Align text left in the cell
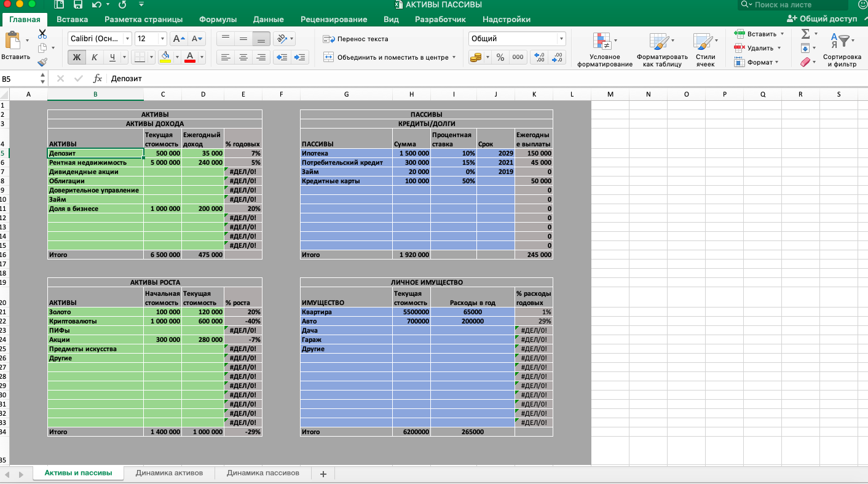The height and width of the screenshot is (484, 868). coord(226,57)
